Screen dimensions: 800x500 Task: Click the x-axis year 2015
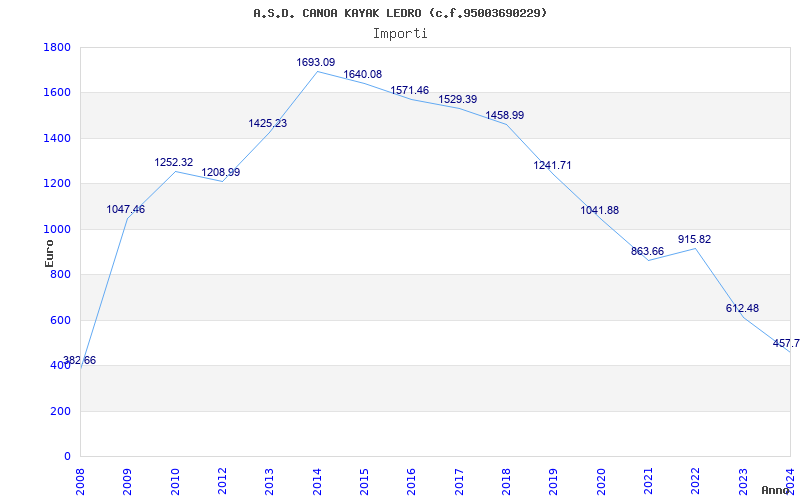point(364,482)
